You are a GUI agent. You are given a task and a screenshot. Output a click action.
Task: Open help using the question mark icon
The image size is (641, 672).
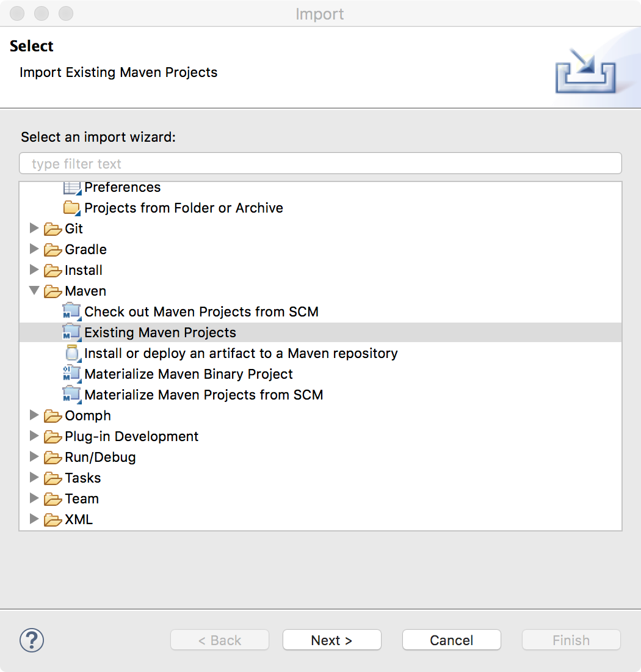31,640
